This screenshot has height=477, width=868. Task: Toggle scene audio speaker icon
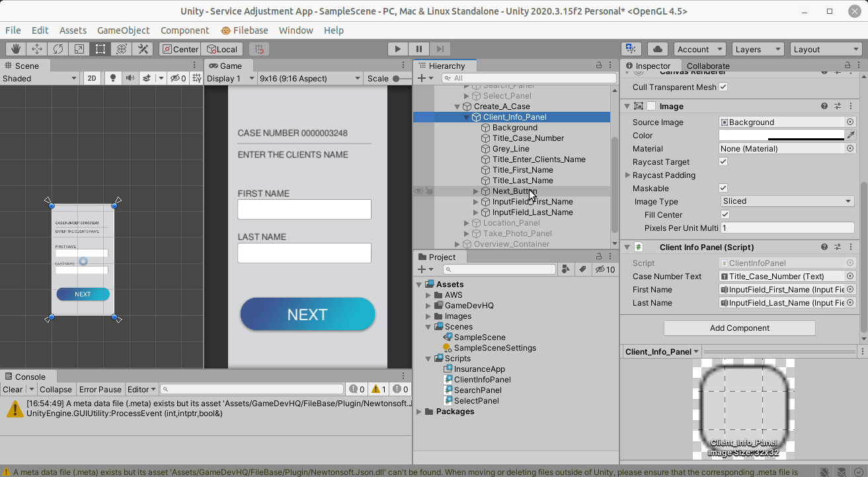(130, 78)
